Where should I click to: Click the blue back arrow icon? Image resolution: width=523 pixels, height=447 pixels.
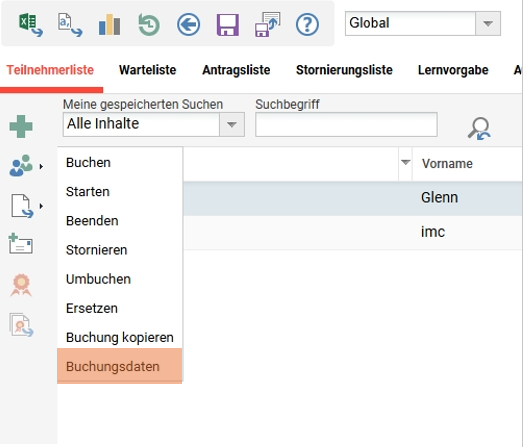tap(188, 24)
